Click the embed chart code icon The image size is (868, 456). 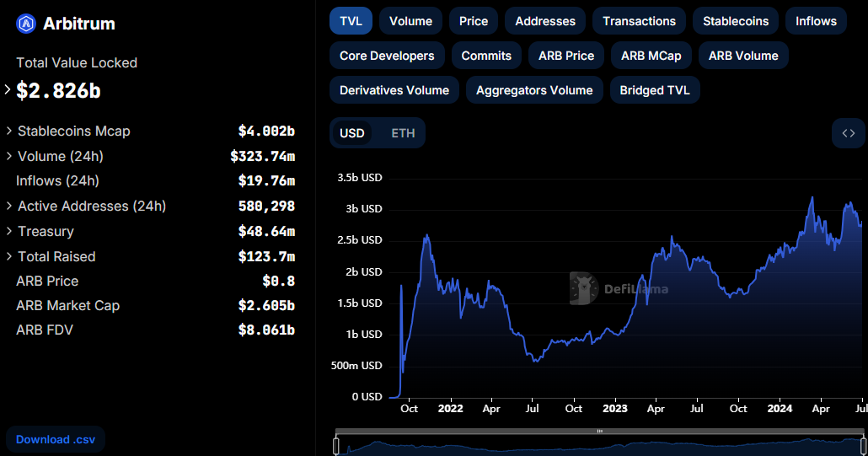pos(848,133)
